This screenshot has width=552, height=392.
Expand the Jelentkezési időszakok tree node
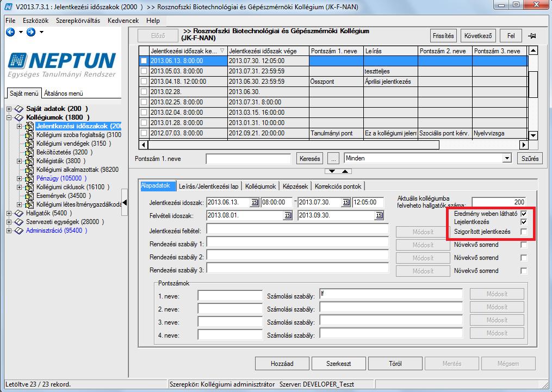pos(20,126)
